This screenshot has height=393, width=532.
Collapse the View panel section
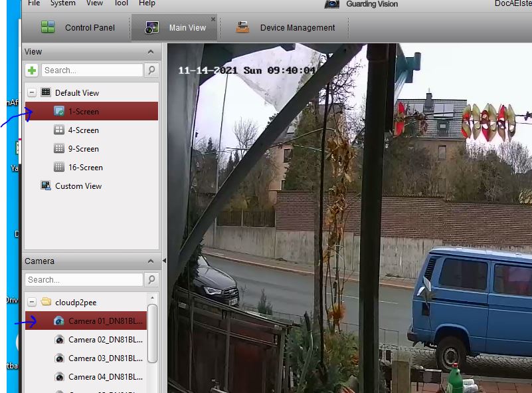(x=151, y=52)
